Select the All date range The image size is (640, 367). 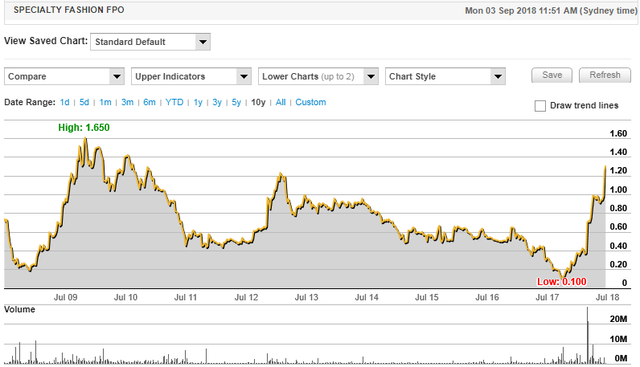coord(280,102)
